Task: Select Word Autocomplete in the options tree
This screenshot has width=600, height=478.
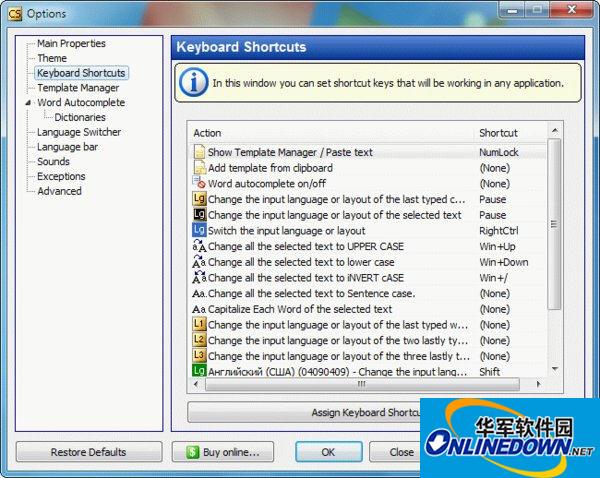Action: (x=81, y=103)
